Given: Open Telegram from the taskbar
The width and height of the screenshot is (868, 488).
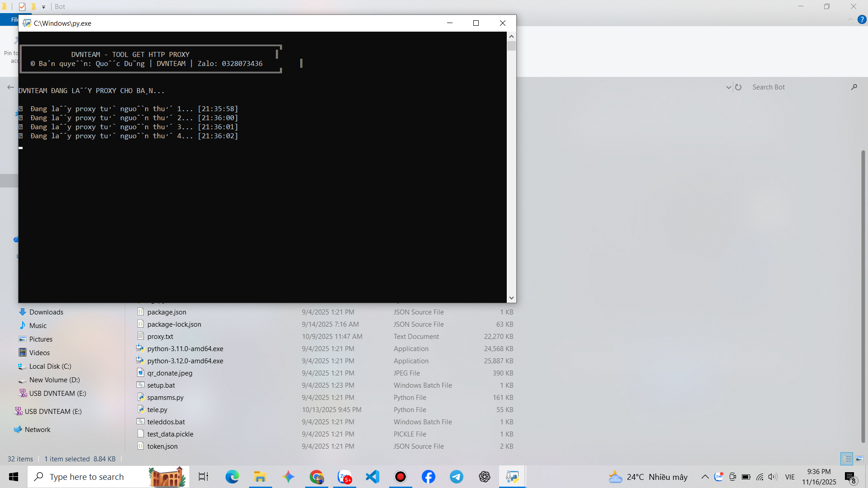Looking at the screenshot, I should click(457, 477).
